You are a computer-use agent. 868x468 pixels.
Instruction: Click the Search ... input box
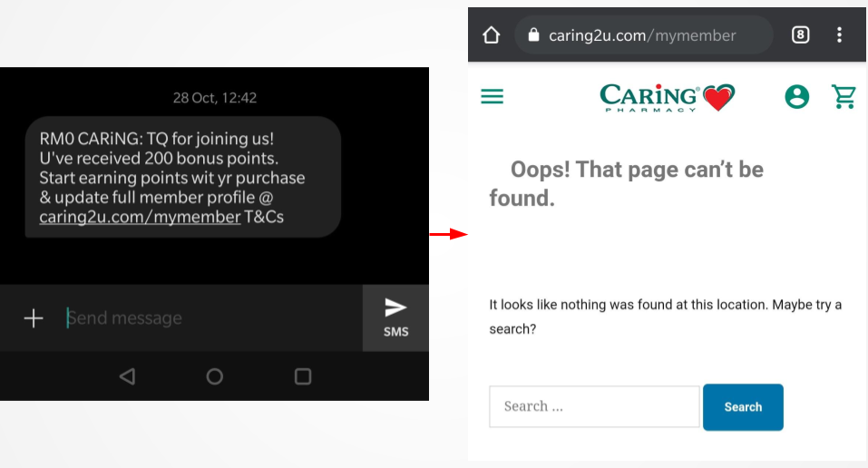(x=594, y=406)
